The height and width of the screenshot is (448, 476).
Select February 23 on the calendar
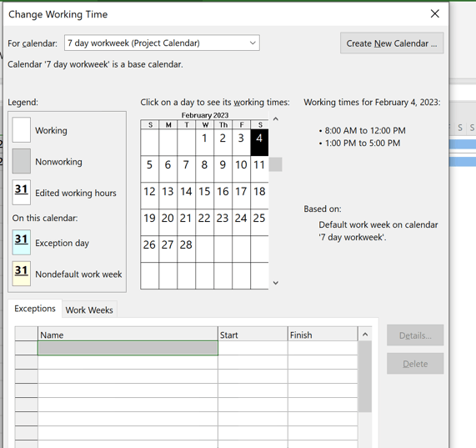pyautogui.click(x=223, y=222)
